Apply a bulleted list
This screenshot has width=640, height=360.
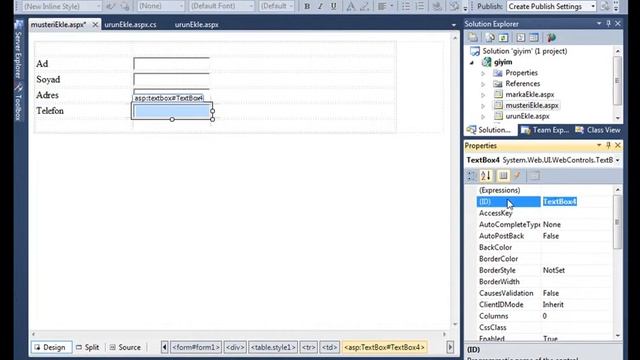coord(406,6)
